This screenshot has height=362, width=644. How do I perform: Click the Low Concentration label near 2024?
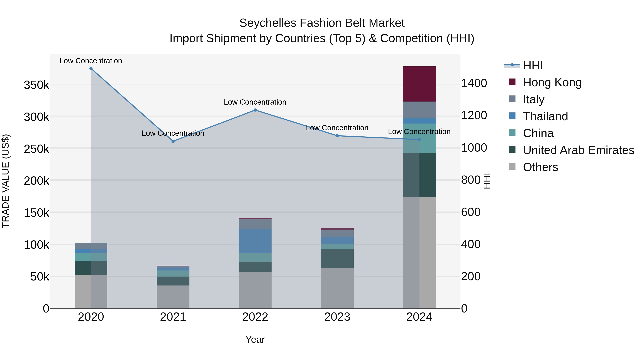click(419, 132)
